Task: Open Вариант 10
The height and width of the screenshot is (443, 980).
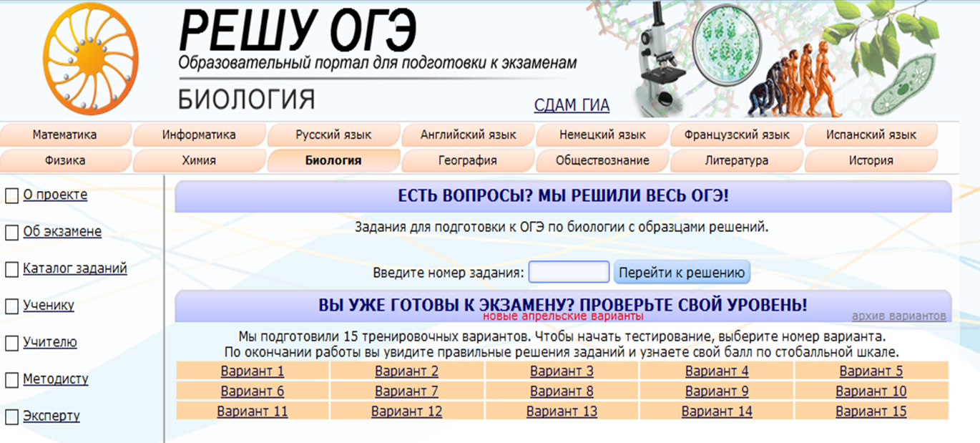Action: pyautogui.click(x=871, y=391)
